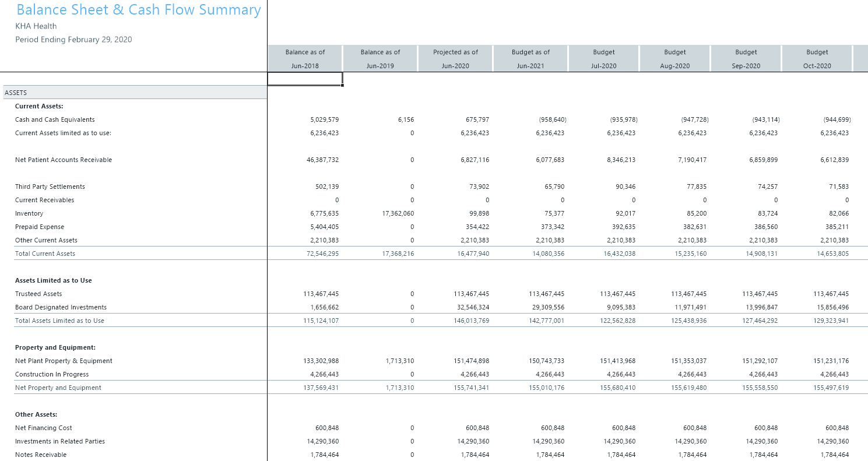Select the Net Property and Equipment label
The width and height of the screenshot is (868, 461).
point(58,388)
